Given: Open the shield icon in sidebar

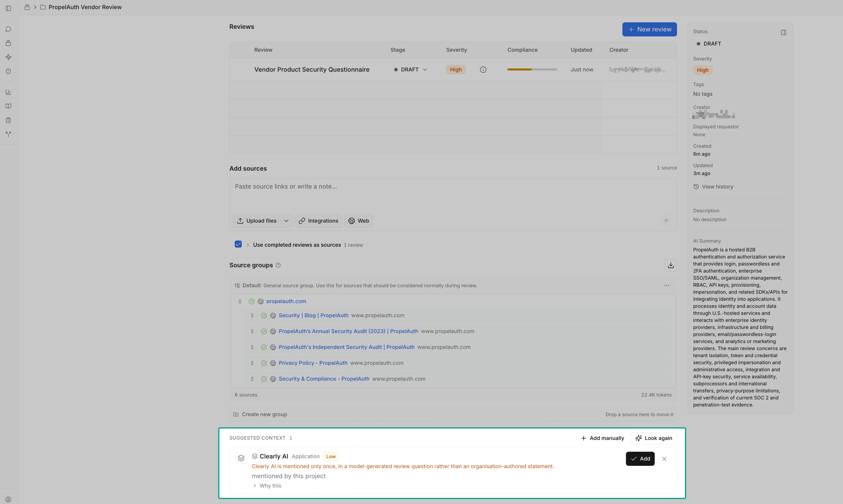Looking at the screenshot, I should (x=9, y=71).
